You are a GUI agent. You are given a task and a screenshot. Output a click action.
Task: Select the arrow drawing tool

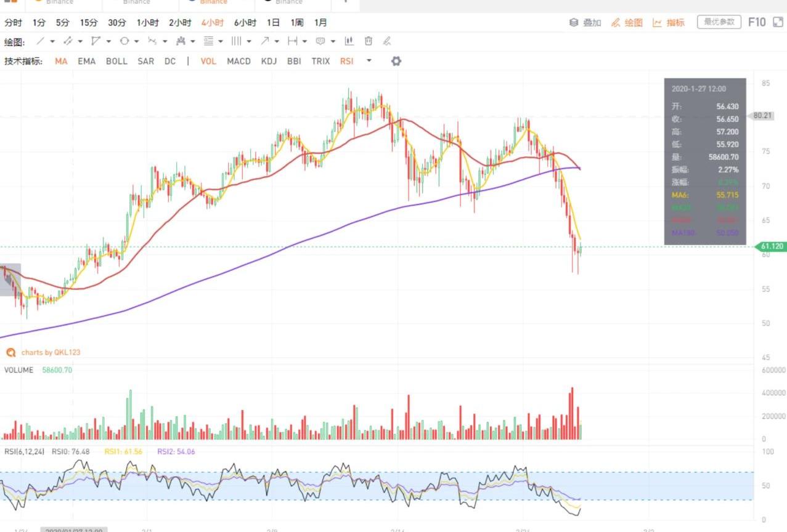[x=264, y=41]
